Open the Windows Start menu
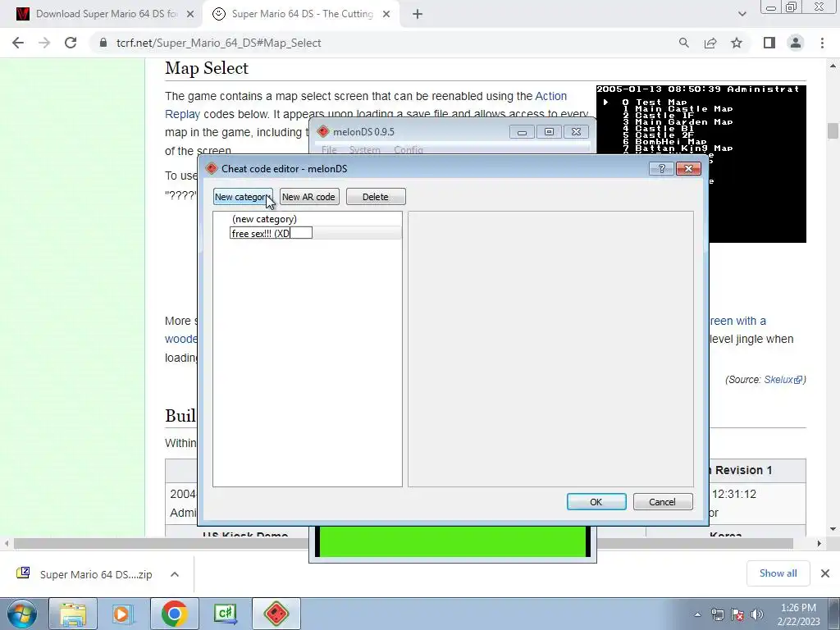 pyautogui.click(x=21, y=614)
